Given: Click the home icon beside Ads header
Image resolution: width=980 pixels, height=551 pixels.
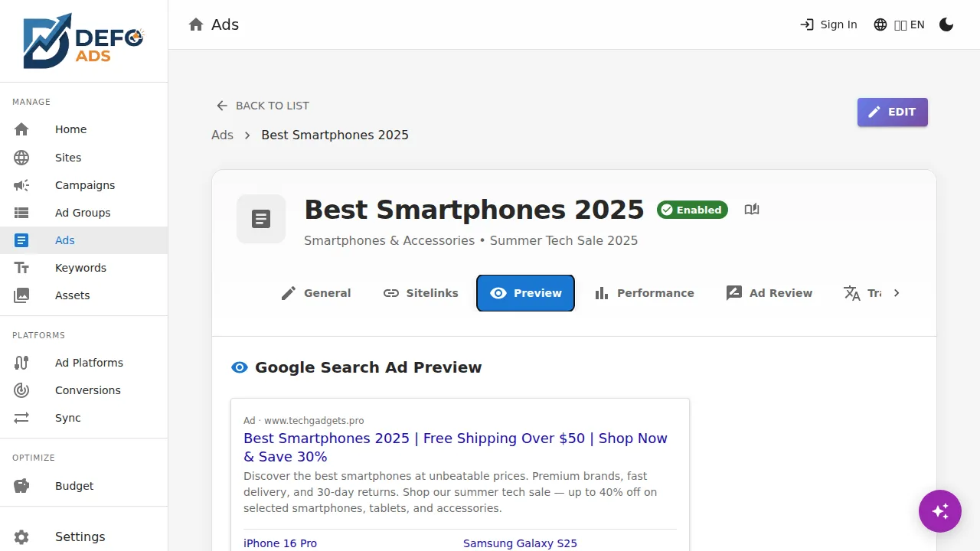Looking at the screenshot, I should pyautogui.click(x=197, y=24).
